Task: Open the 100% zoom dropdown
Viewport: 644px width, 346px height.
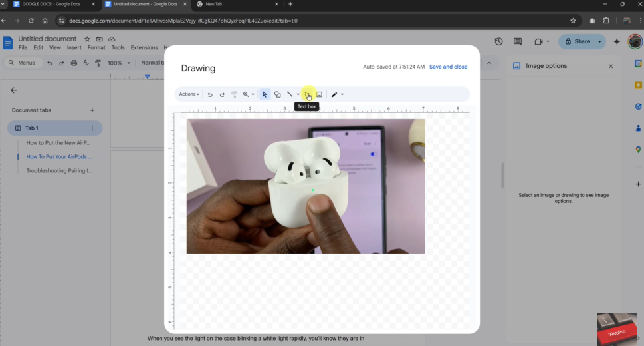Action: click(119, 63)
